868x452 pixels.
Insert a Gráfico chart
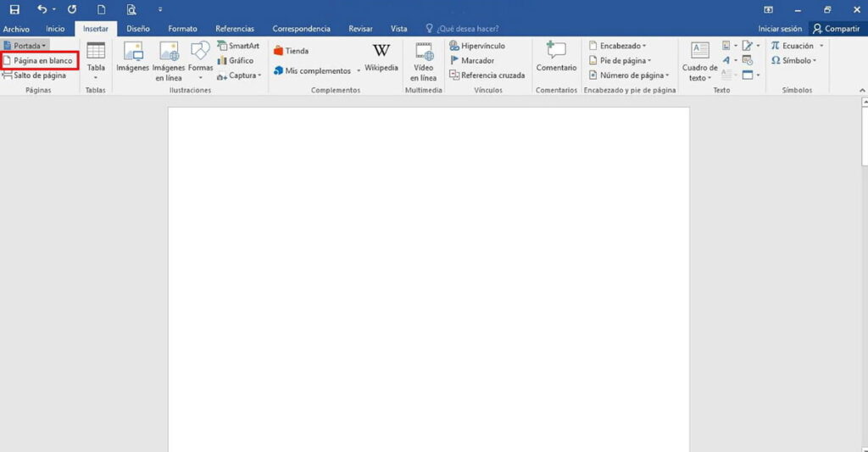coord(236,60)
